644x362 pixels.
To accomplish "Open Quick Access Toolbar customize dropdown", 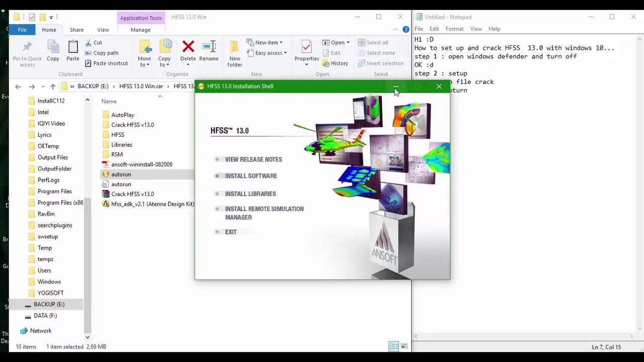I will tap(51, 17).
